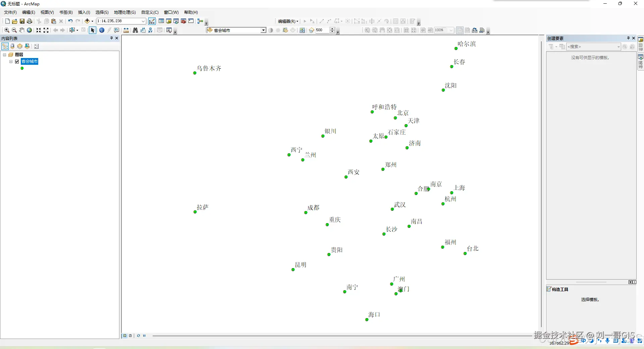Open the map scale dropdown

click(143, 21)
